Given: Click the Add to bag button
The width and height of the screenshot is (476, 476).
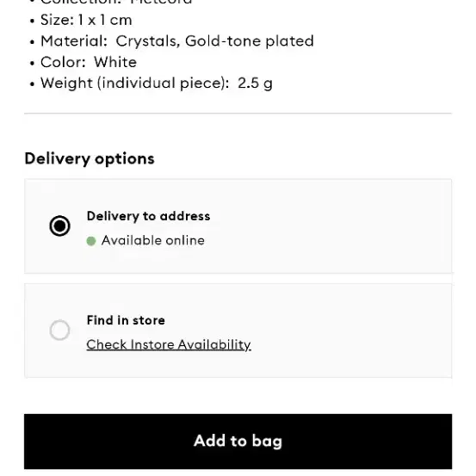Looking at the screenshot, I should 238,442.
